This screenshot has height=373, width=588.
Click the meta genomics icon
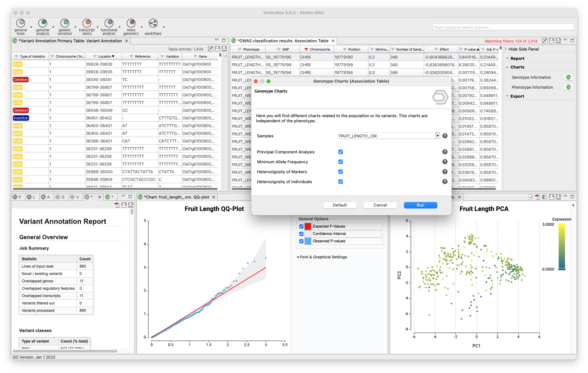131,24
